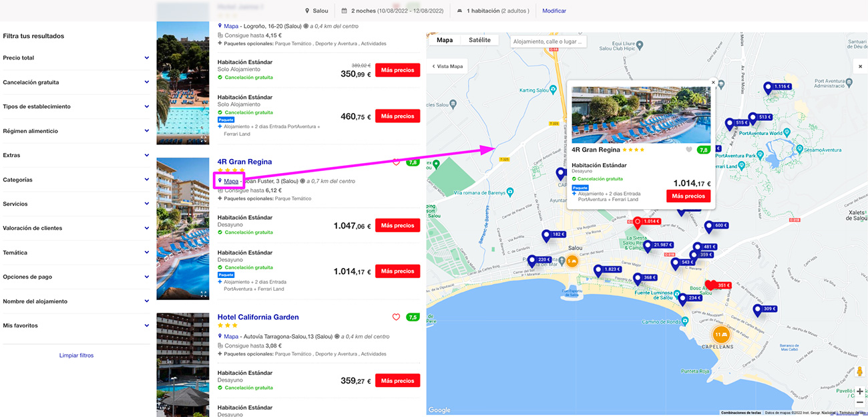Open the 4R Gran Regina hotel title
This screenshot has width=868, height=417.
[244, 162]
